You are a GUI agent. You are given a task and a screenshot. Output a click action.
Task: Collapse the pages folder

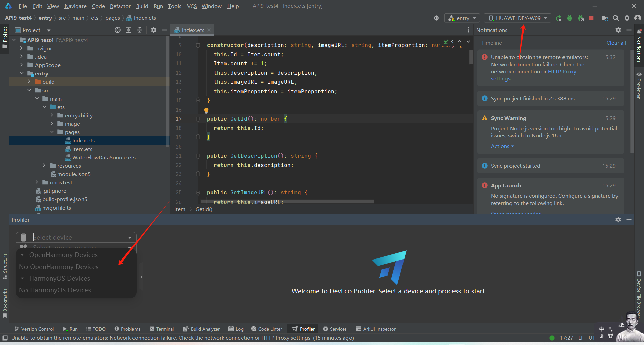tap(52, 132)
